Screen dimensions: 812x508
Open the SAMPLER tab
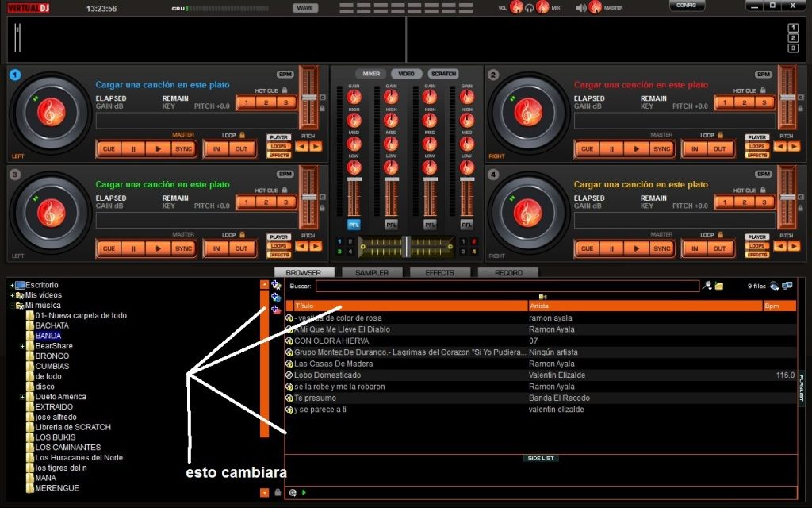[x=372, y=273]
